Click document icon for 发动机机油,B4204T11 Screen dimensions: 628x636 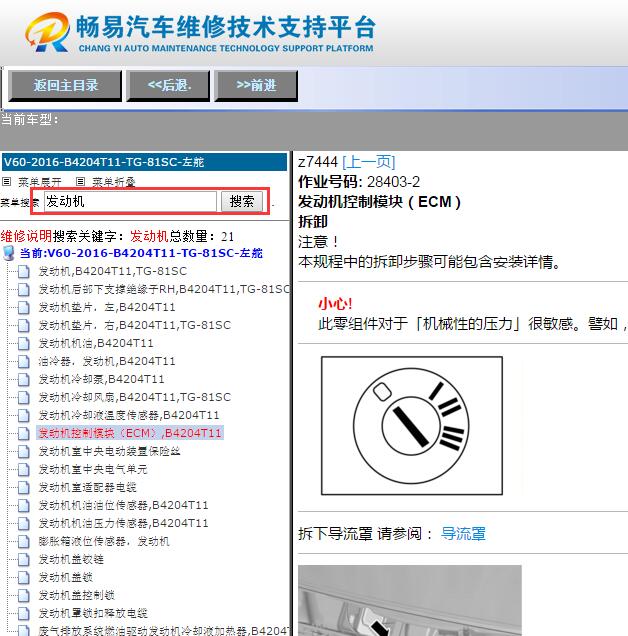coord(24,343)
